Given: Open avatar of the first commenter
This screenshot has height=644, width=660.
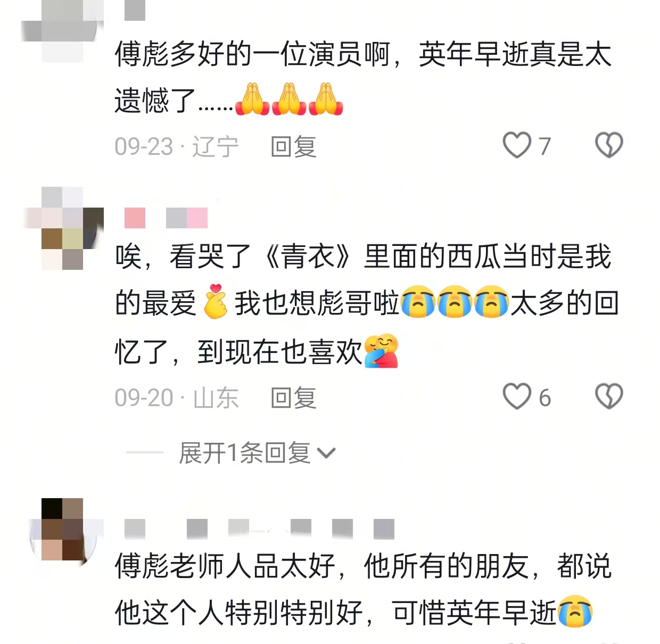Looking at the screenshot, I should click(61, 29).
